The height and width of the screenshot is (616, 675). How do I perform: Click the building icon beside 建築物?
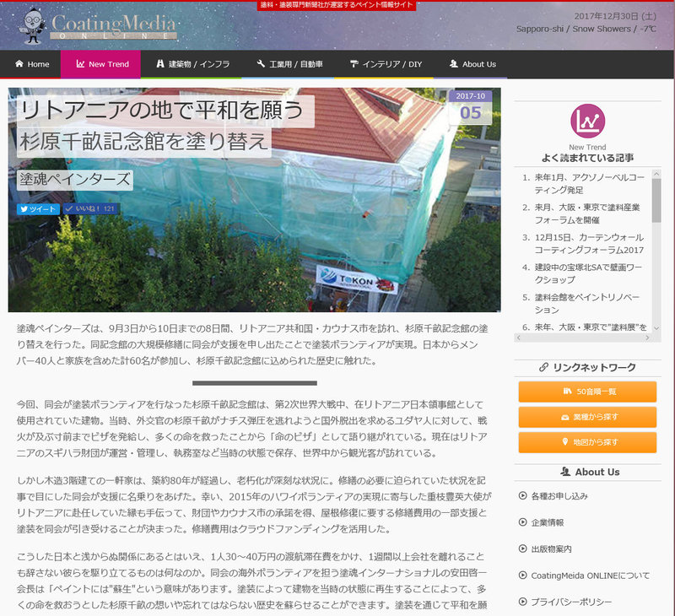pos(160,63)
